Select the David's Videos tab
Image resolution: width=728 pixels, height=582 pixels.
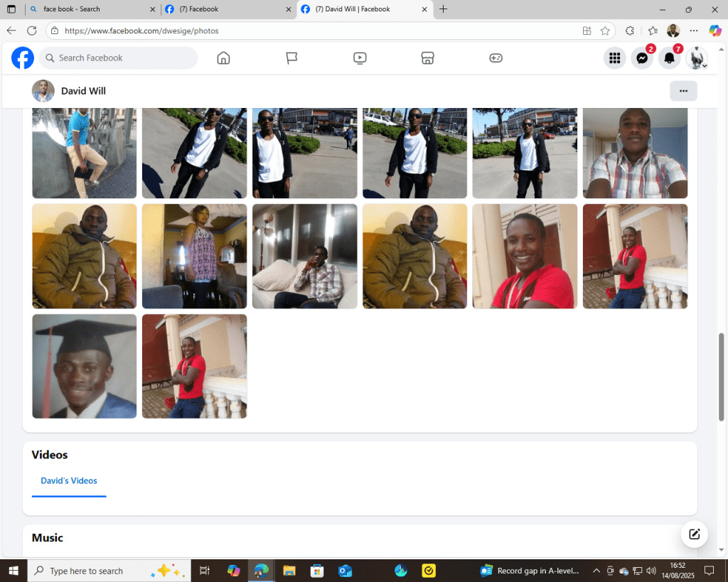(69, 481)
